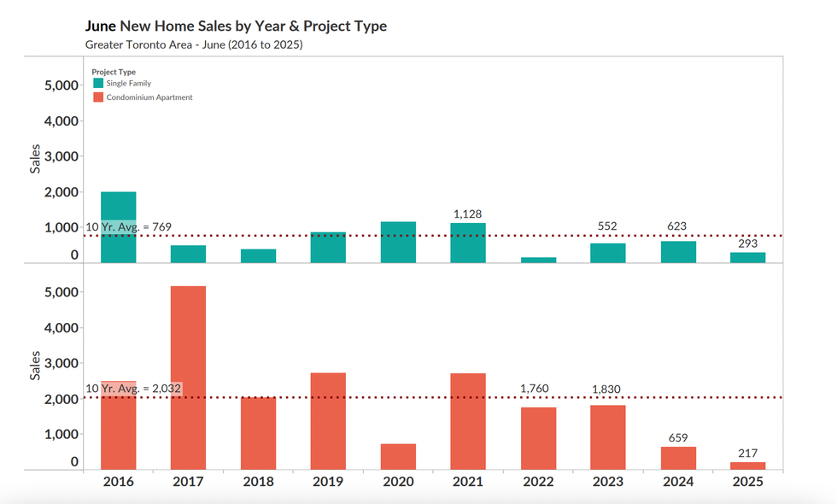This screenshot has height=504, width=837.
Task: Click the 2017 Condominium Apartment red bar
Action: click(188, 378)
